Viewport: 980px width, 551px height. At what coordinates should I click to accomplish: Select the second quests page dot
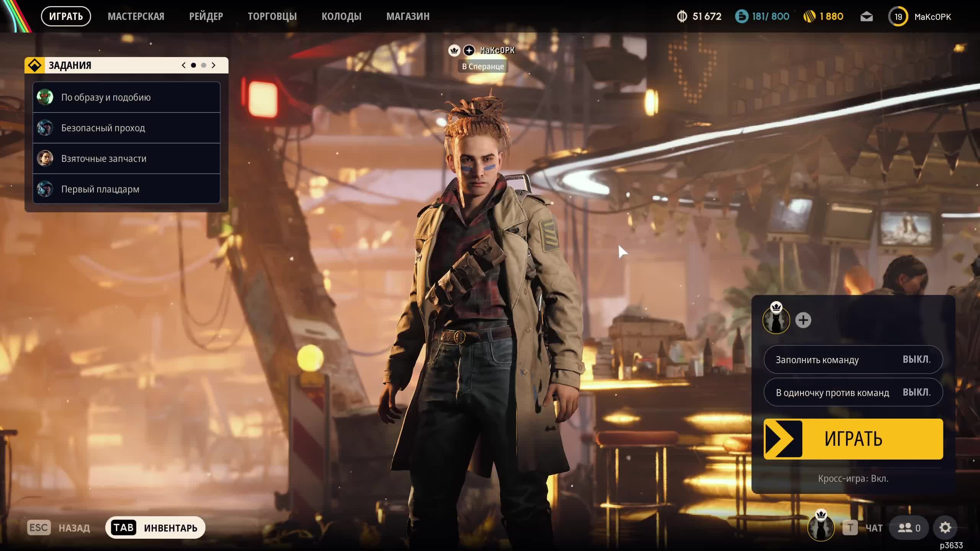[204, 65]
